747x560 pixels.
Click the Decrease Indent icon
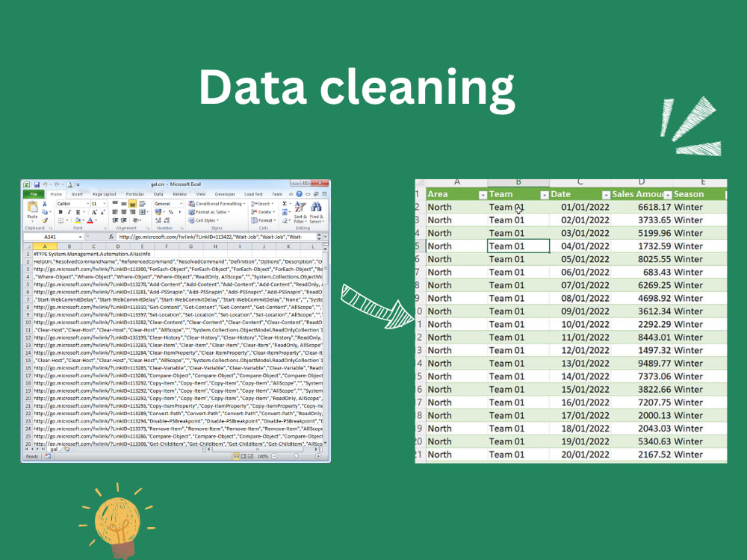(x=115, y=220)
